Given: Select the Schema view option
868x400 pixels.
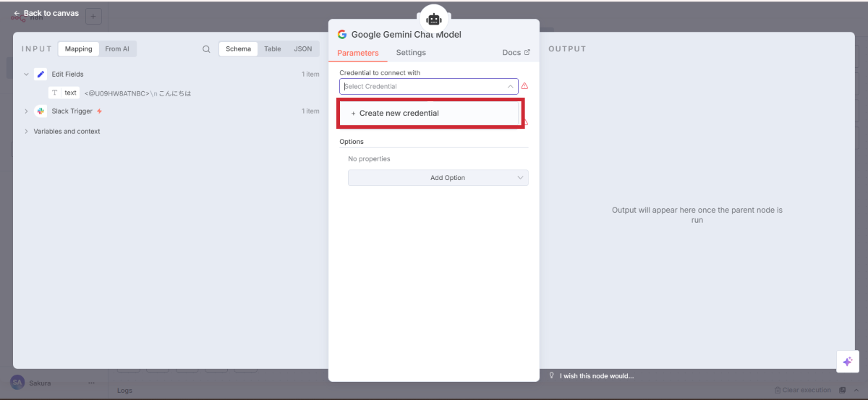Looking at the screenshot, I should pos(238,49).
